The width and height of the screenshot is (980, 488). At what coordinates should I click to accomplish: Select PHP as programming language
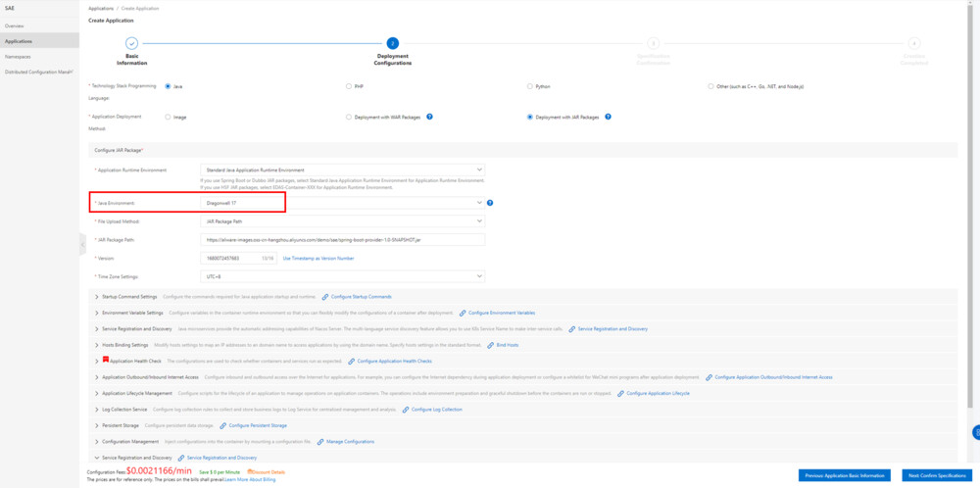click(349, 86)
